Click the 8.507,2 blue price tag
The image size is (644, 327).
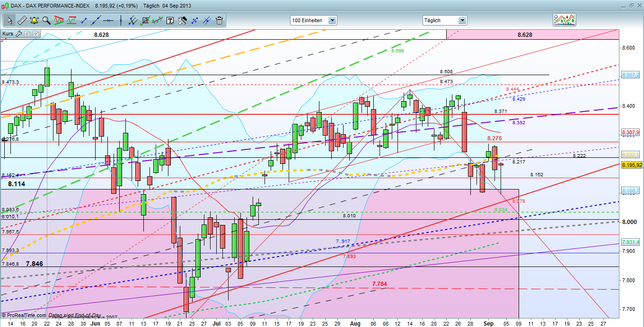[x=630, y=75]
